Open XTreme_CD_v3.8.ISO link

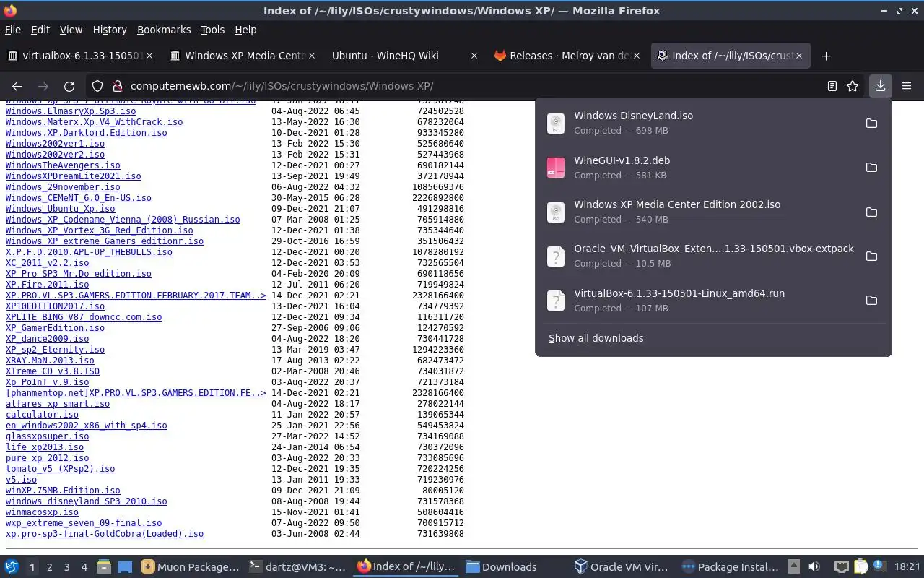pos(53,371)
